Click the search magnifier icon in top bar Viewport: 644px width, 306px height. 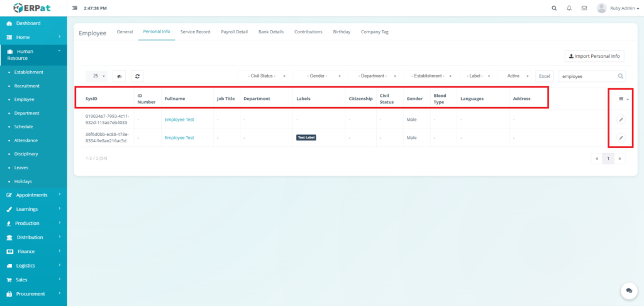pos(553,8)
